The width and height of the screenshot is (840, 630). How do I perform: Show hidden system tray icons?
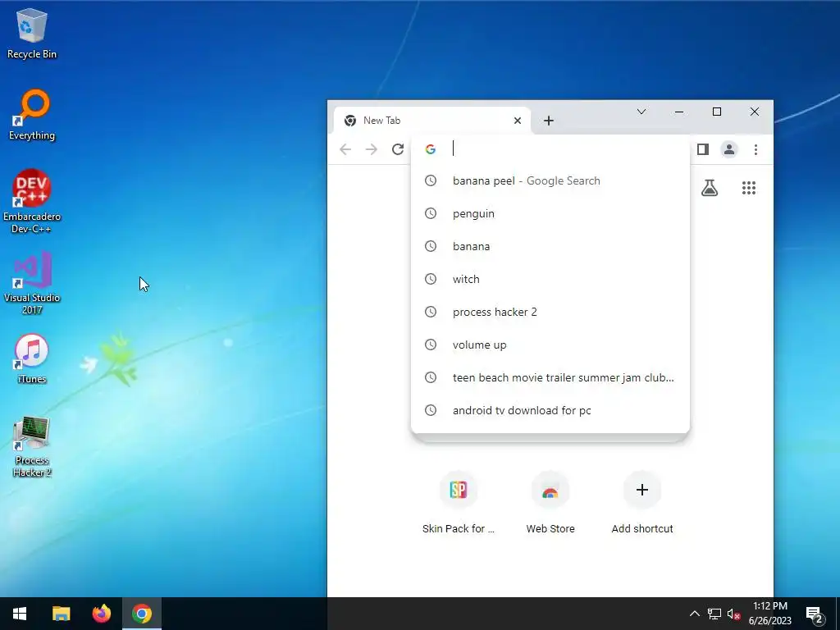click(694, 614)
